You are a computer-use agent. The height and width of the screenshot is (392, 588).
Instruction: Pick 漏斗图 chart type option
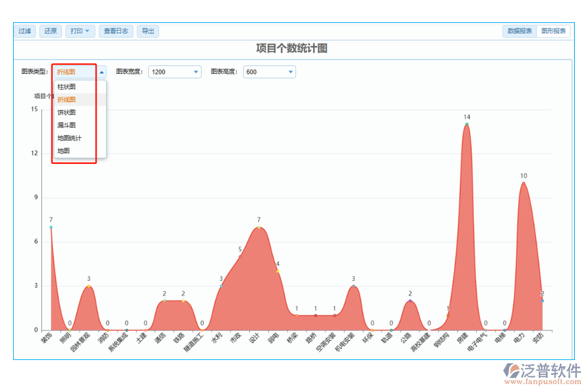pyautogui.click(x=67, y=125)
